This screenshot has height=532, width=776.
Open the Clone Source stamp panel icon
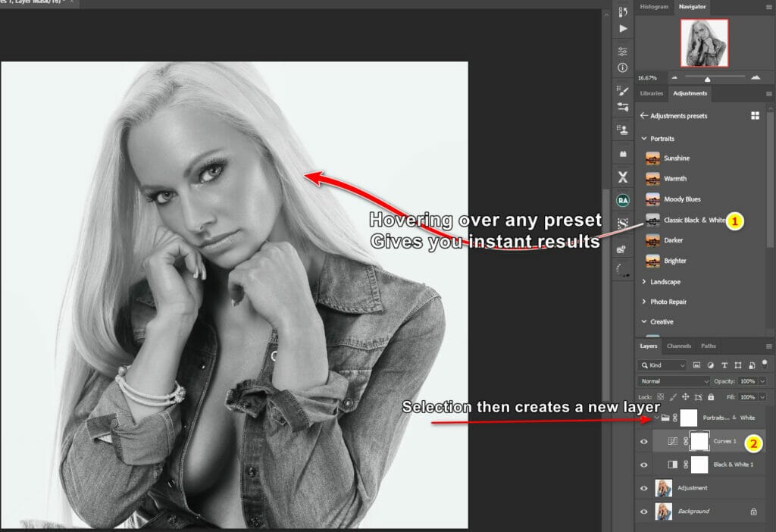623,130
